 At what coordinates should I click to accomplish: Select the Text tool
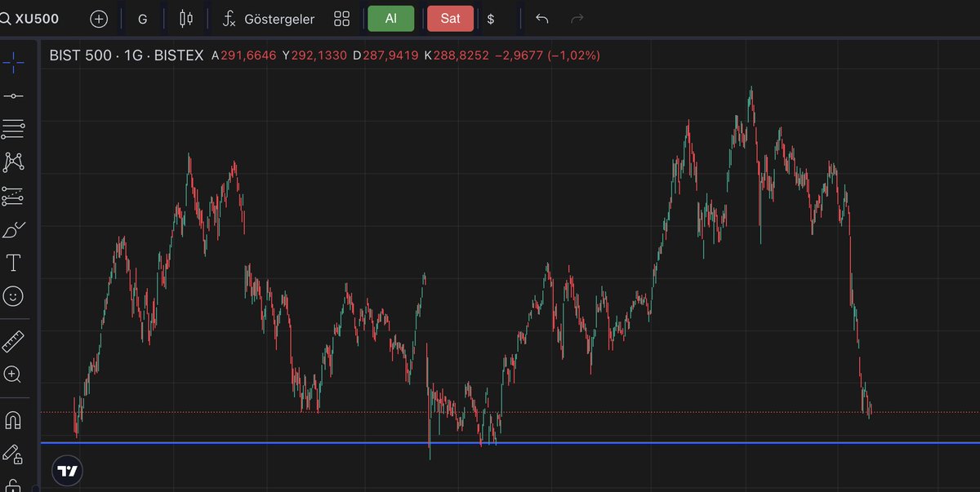[x=13, y=263]
